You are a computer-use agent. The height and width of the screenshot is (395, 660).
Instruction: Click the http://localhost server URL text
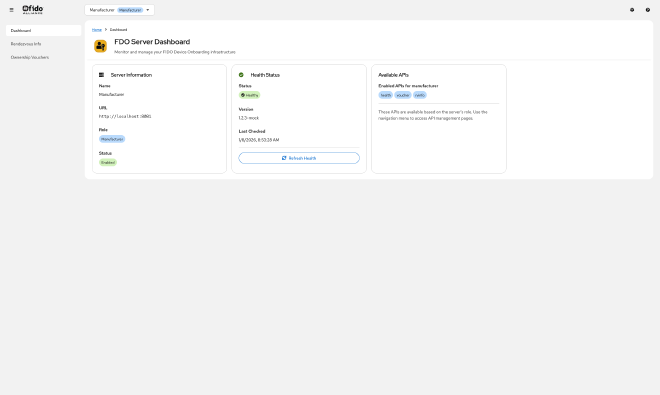point(125,116)
